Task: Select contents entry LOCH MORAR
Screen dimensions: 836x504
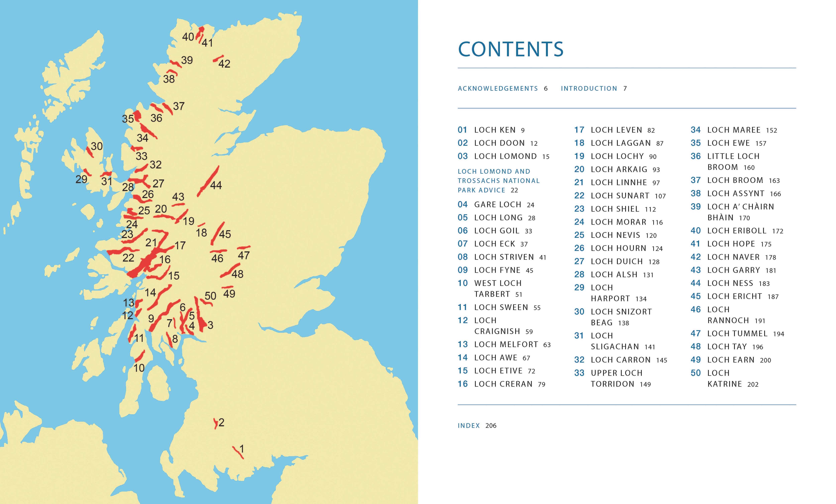Action: coord(618,222)
